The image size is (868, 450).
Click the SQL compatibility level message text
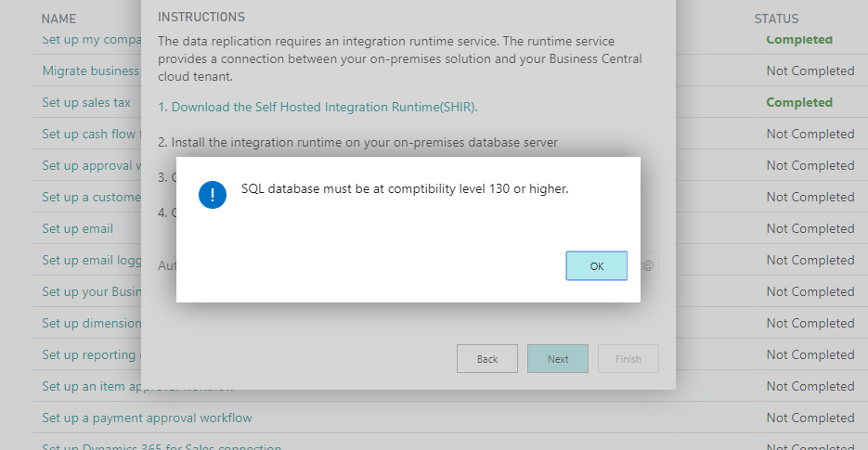click(x=405, y=189)
